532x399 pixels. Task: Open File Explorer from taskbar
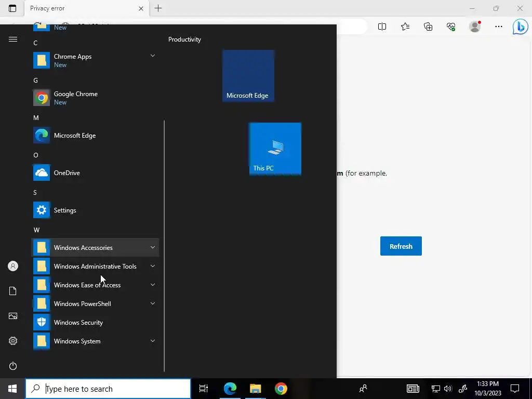255,389
